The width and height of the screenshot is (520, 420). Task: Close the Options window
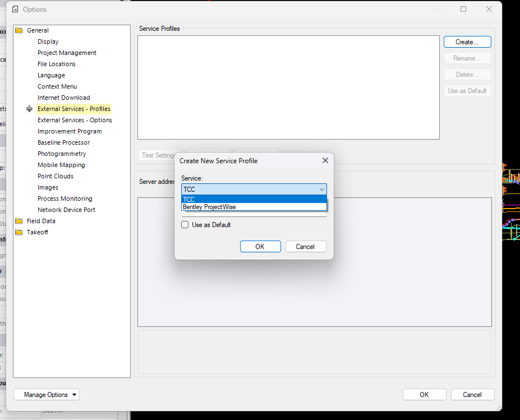[x=489, y=9]
